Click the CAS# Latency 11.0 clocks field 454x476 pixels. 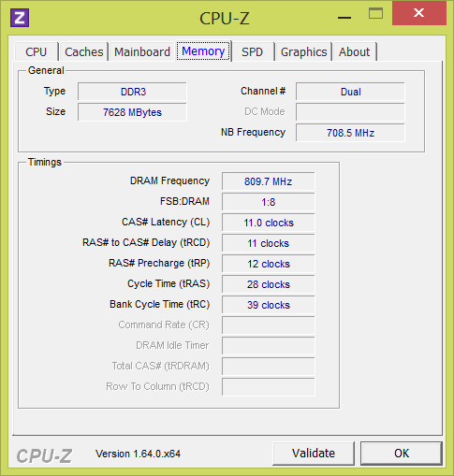pos(269,223)
